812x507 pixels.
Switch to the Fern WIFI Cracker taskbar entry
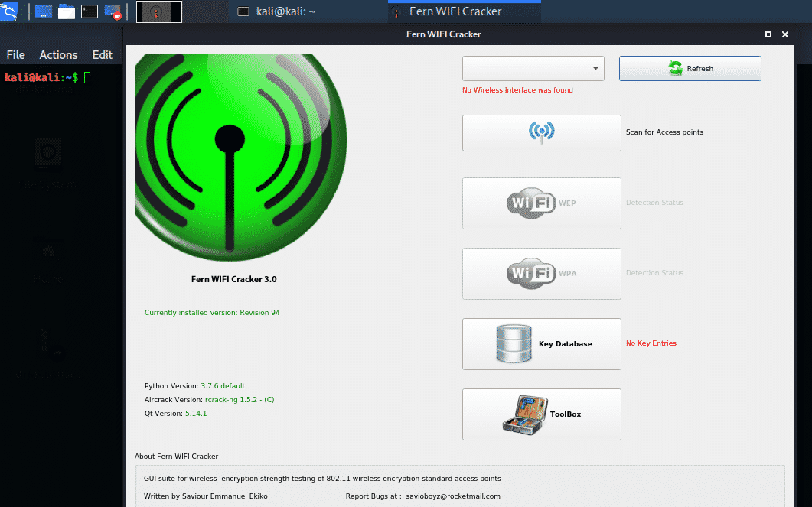click(465, 11)
